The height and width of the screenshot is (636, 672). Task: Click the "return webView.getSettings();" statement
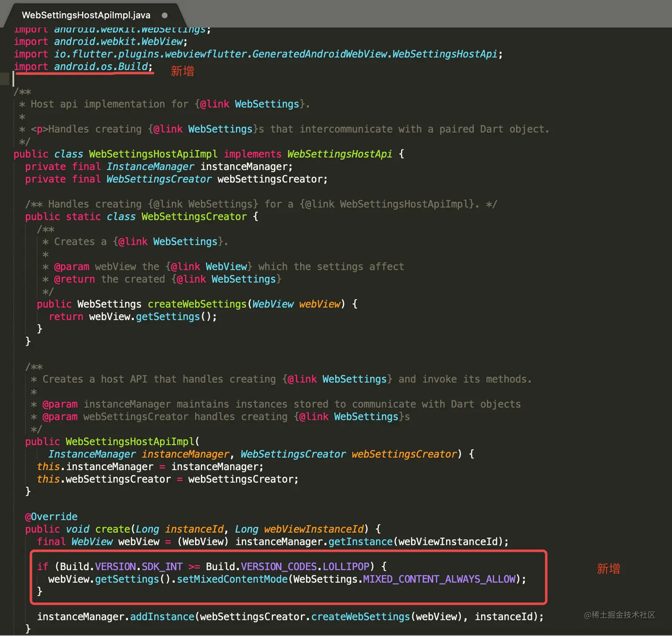click(x=133, y=316)
